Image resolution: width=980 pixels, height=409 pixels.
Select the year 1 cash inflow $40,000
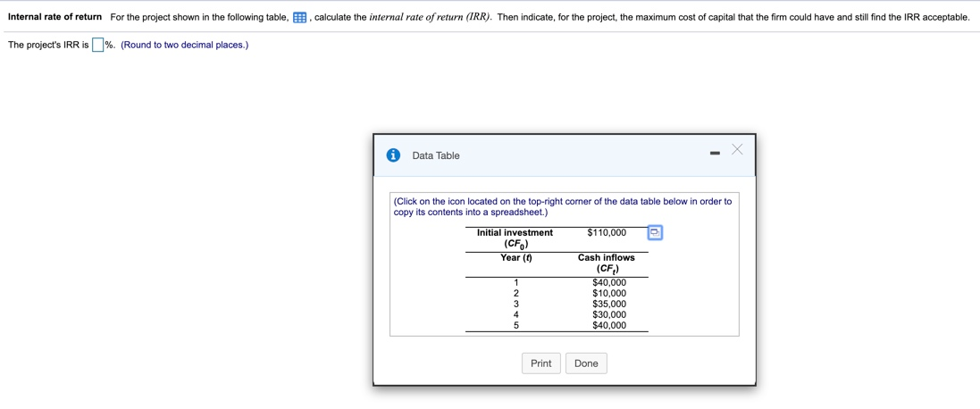(609, 283)
